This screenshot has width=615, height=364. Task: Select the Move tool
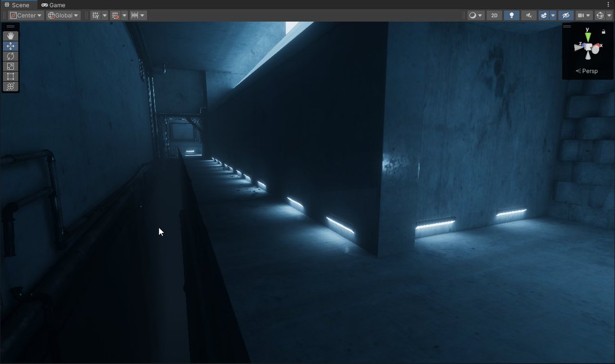(x=11, y=46)
